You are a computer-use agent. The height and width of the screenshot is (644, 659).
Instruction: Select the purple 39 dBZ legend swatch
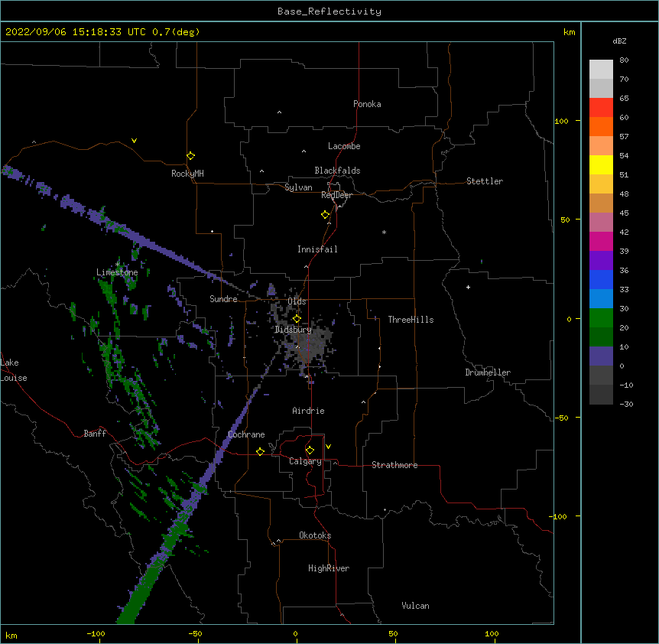coord(601,260)
